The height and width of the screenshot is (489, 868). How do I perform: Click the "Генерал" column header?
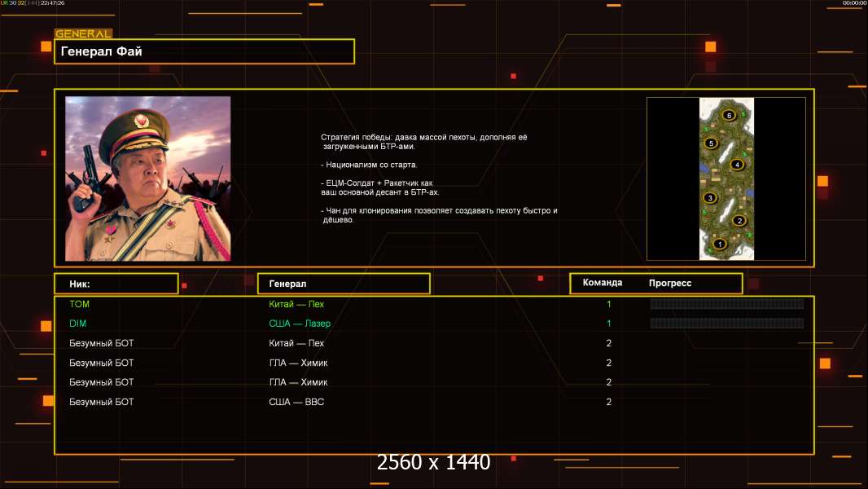tap(344, 284)
